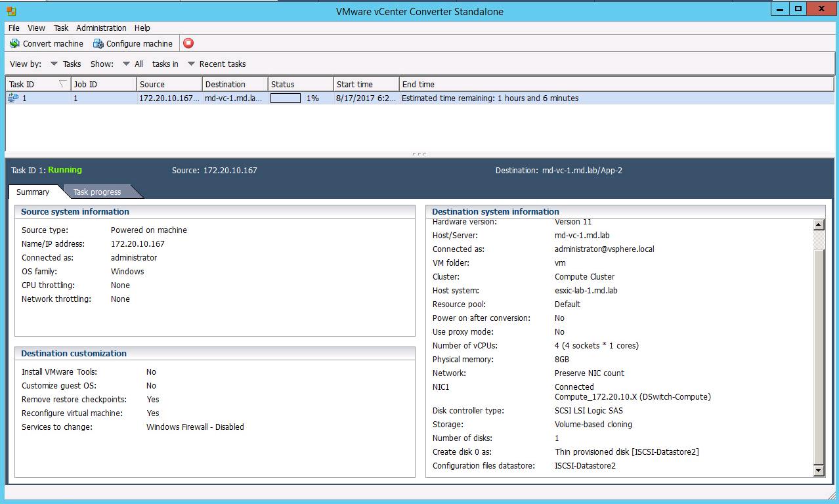839x504 pixels.
Task: Click the Thin provisioned disk [ISCSI-Datastore2] value
Action: coord(627,451)
